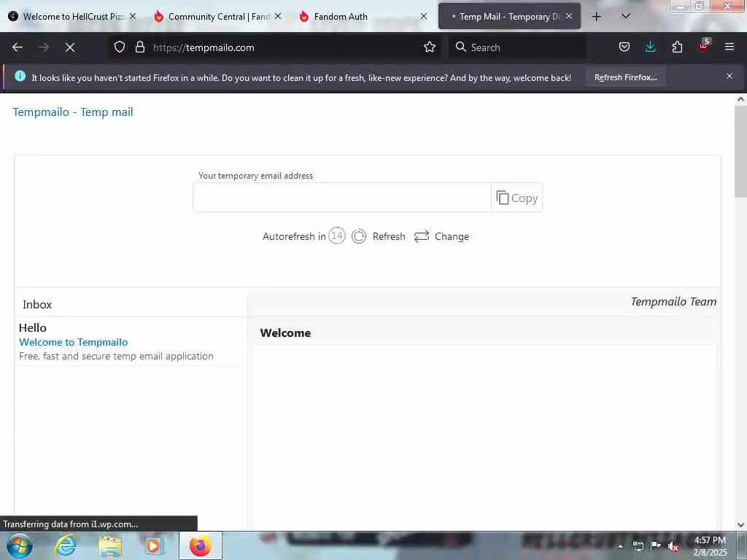Close the Temp Mail tab
Viewport: 747px width, 560px height.
pyautogui.click(x=569, y=16)
